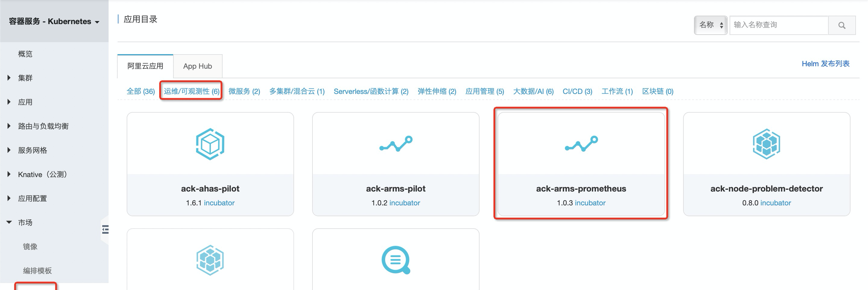Viewport: 868px width, 290px height.
Task: Click the search magnifier button
Action: 842,25
